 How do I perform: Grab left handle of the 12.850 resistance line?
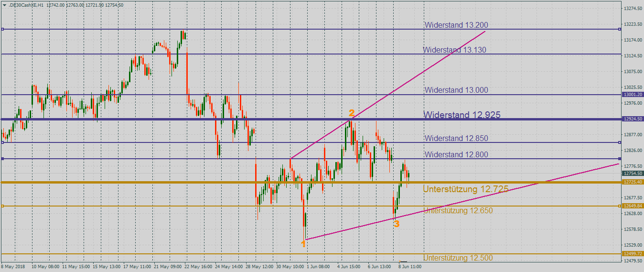coord(2,142)
